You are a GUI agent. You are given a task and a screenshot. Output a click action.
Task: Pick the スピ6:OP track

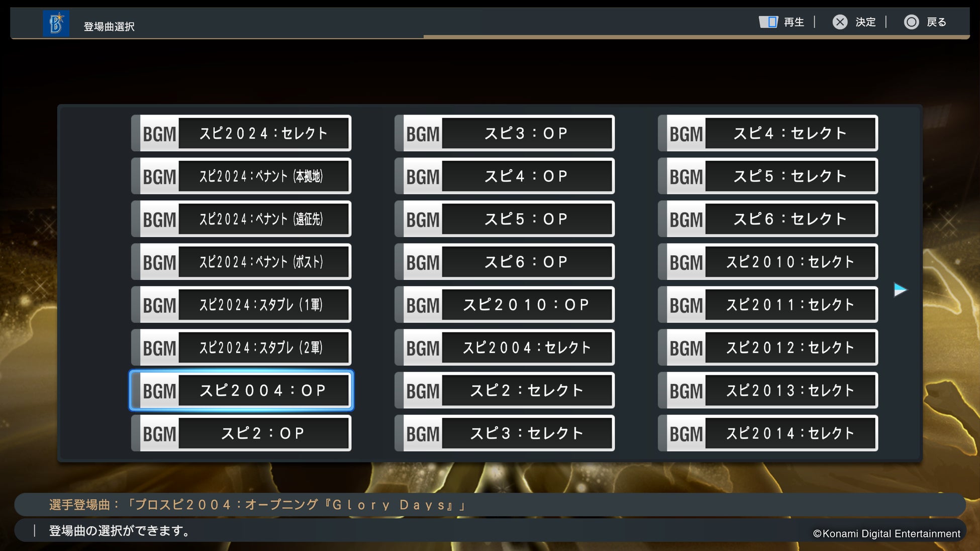click(x=505, y=262)
